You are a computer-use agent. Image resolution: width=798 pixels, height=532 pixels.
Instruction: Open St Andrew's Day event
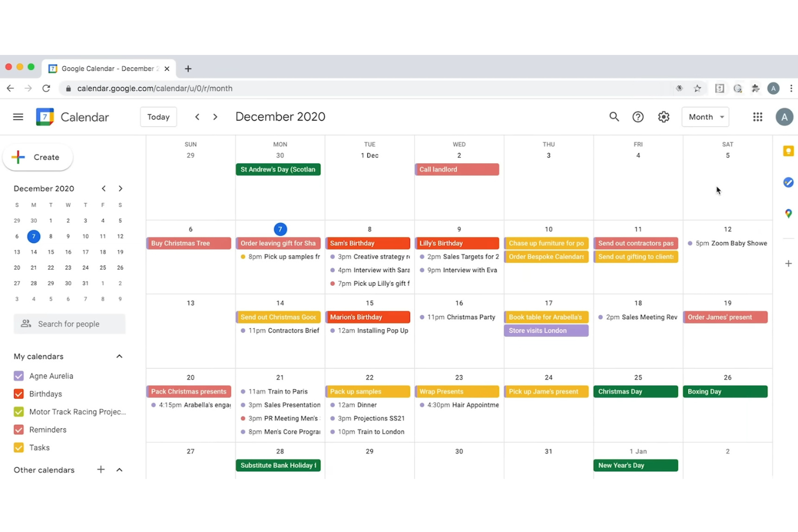(278, 169)
